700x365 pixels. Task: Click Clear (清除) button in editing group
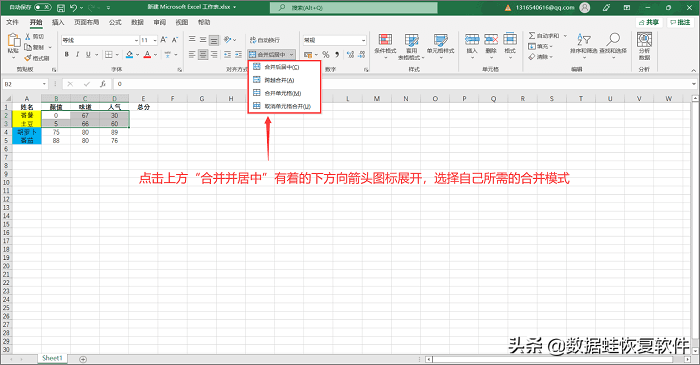point(540,57)
